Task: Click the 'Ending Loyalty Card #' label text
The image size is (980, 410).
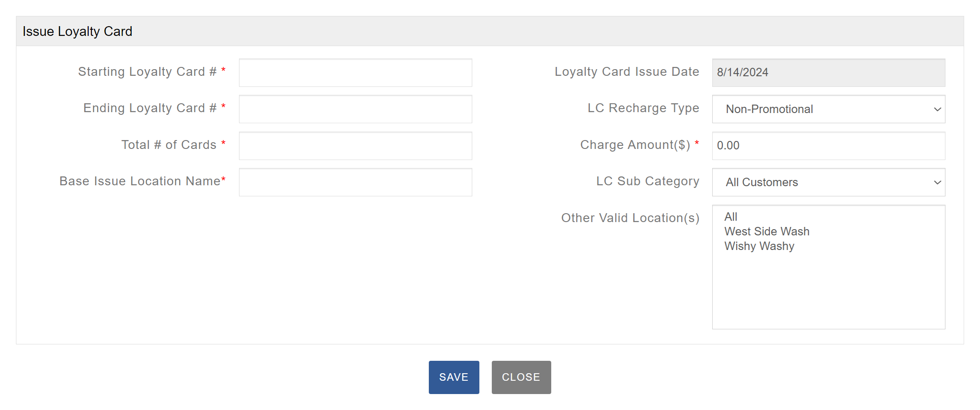Action: (150, 108)
